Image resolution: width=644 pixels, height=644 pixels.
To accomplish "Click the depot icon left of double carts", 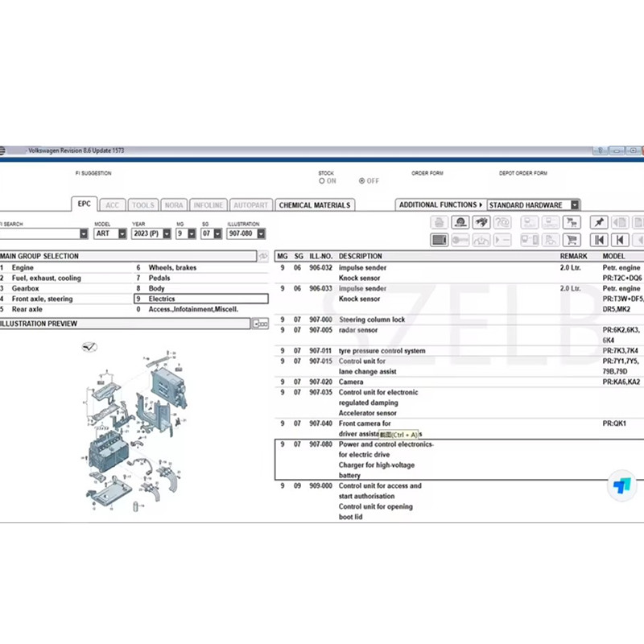I will coord(551,222).
